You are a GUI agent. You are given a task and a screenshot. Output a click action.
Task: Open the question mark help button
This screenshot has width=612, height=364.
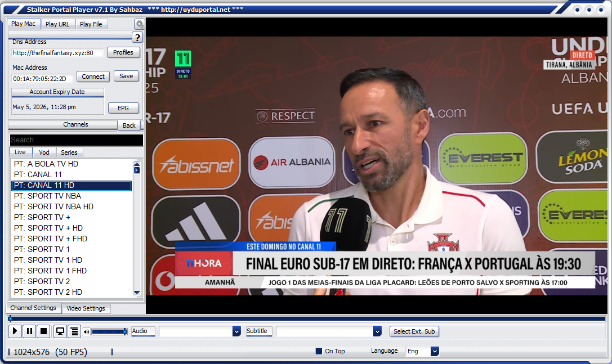(137, 38)
